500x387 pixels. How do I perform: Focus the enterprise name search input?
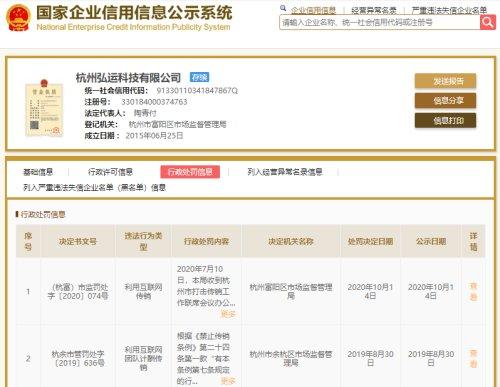coord(379,22)
